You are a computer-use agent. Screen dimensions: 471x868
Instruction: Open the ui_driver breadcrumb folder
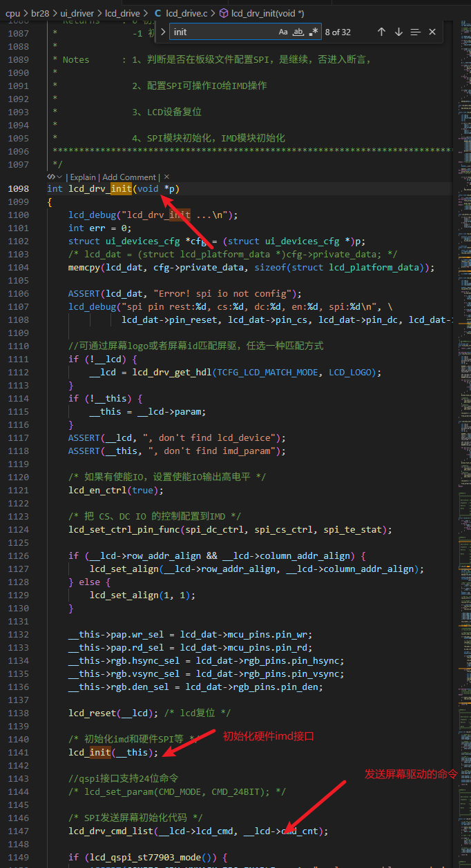79,12
